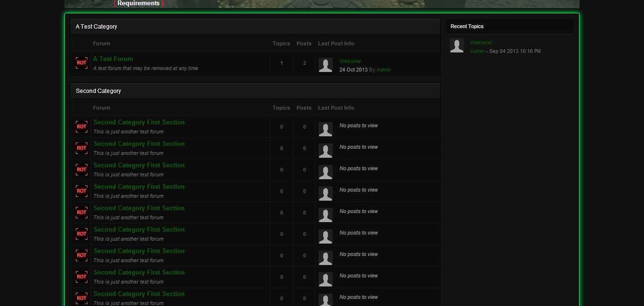Click Admin link in the Recent Topics panel

pyautogui.click(x=477, y=51)
